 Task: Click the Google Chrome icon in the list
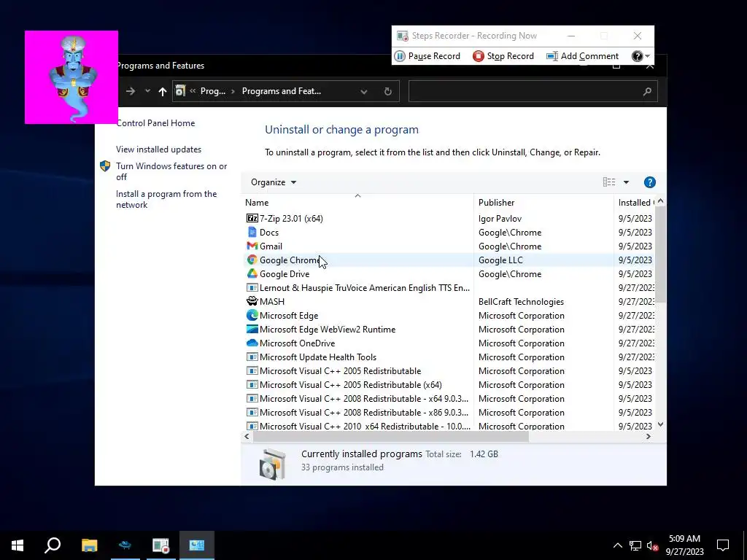(252, 260)
